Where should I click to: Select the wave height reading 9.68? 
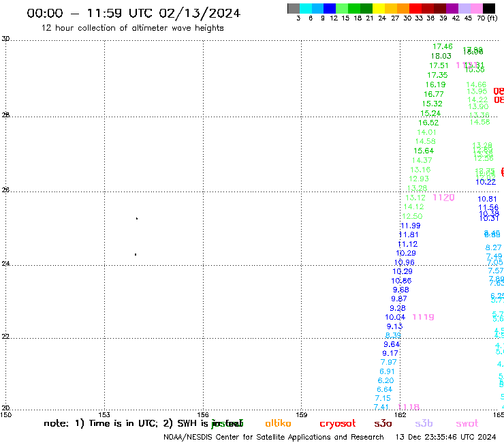[401, 290]
